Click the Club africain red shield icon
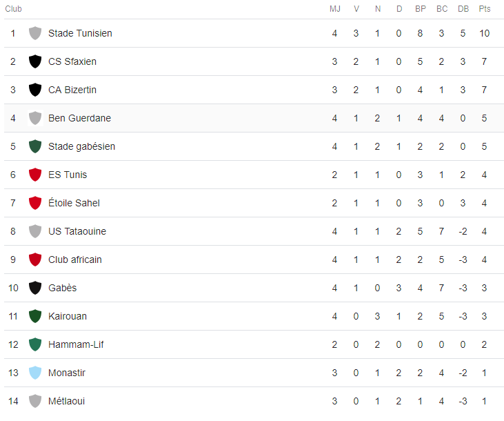The width and height of the screenshot is (504, 421). pyautogui.click(x=35, y=260)
